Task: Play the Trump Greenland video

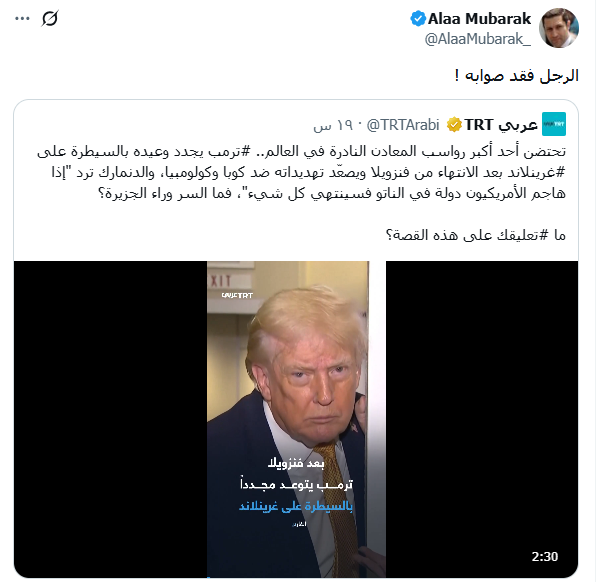Action: (x=296, y=419)
